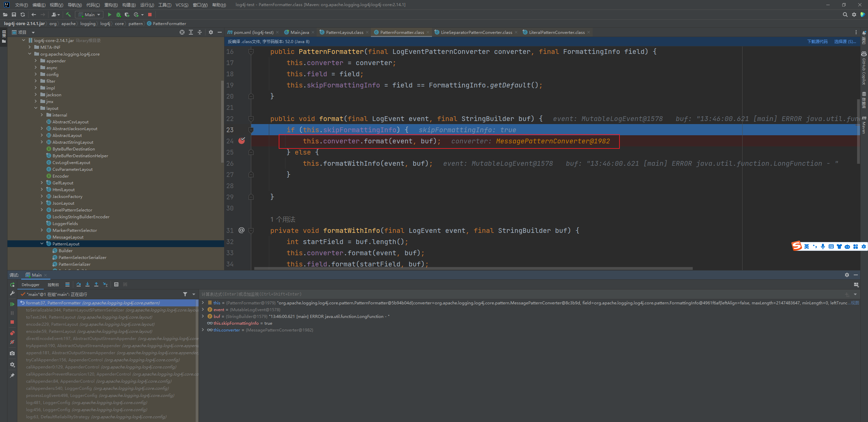The image size is (868, 422).
Task: Click the thread dump camera icon
Action: click(x=12, y=353)
